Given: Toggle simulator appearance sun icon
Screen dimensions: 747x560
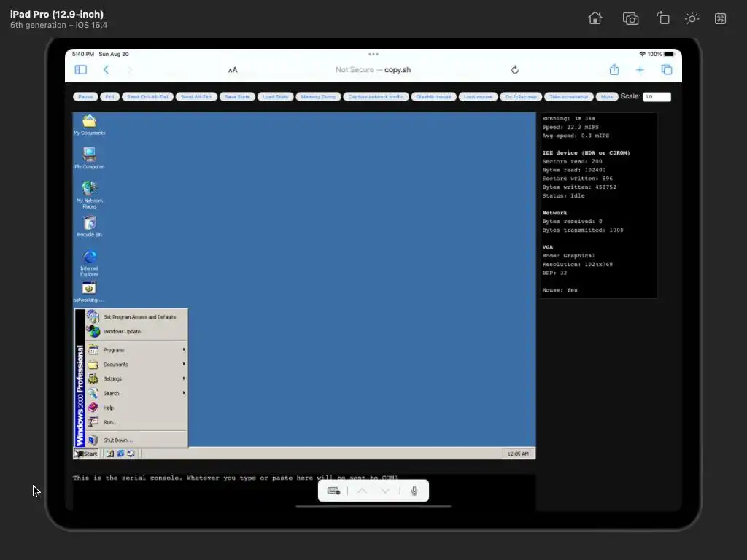Looking at the screenshot, I should click(x=692, y=18).
